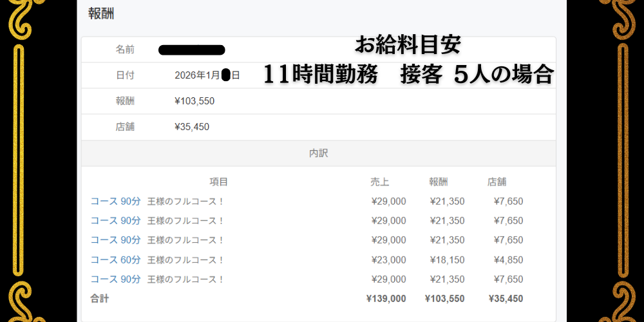
Task: Select the ¥139,000 total sales figure
Action: (386, 299)
